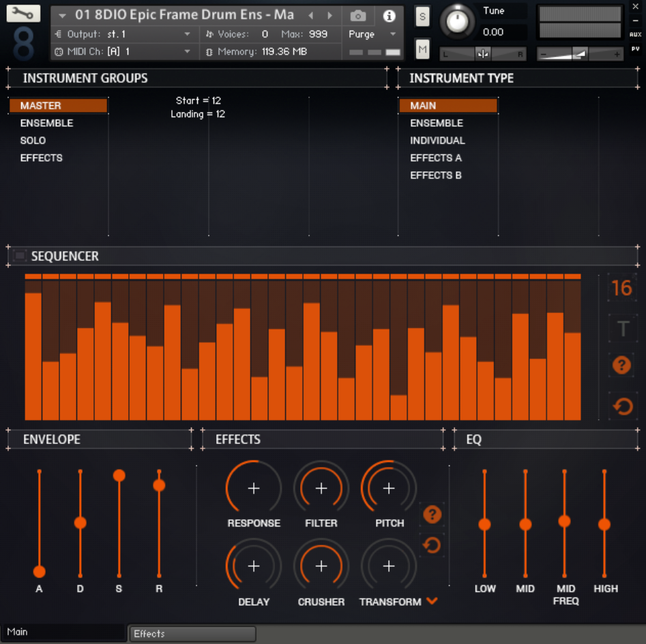Click the TRANSFORM knob
The image size is (646, 644).
389,566
